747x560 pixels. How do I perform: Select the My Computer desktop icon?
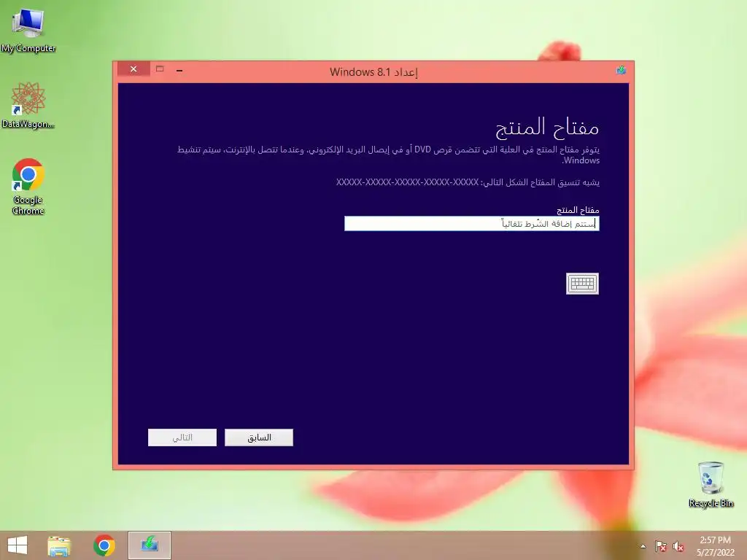click(x=28, y=31)
